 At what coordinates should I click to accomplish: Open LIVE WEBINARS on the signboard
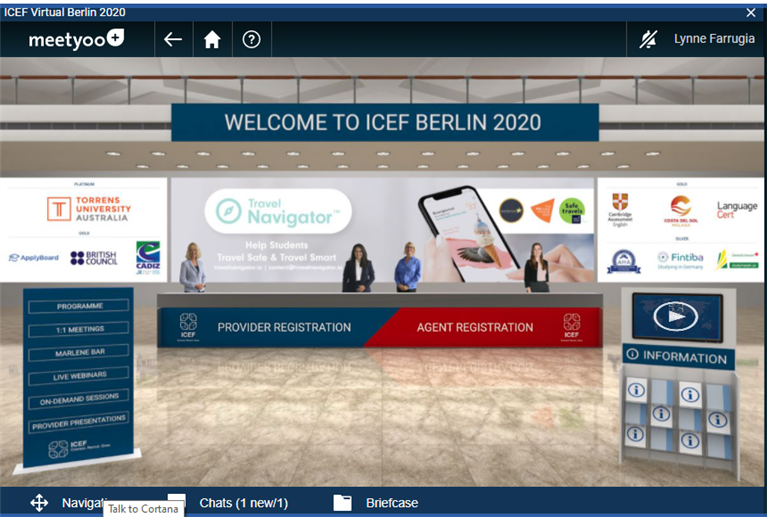tap(79, 376)
